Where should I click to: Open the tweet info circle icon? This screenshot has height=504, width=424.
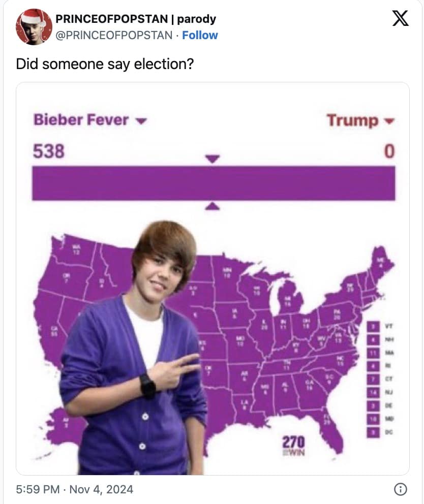[401, 489]
